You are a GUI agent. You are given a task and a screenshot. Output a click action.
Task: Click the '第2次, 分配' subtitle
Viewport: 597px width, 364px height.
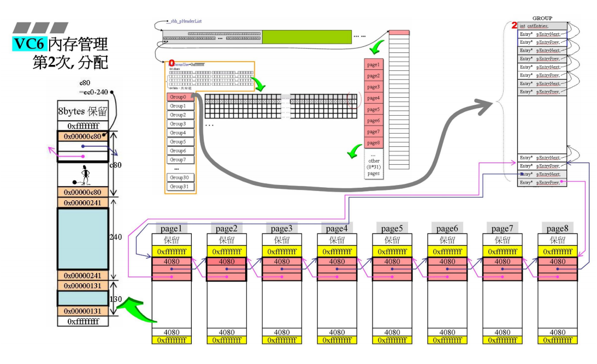tap(70, 62)
